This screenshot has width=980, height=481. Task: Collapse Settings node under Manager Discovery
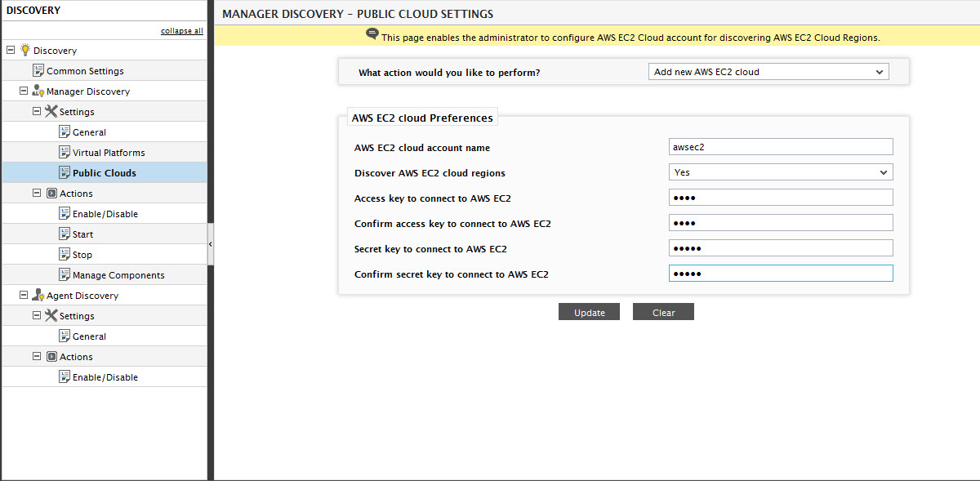pyautogui.click(x=37, y=111)
